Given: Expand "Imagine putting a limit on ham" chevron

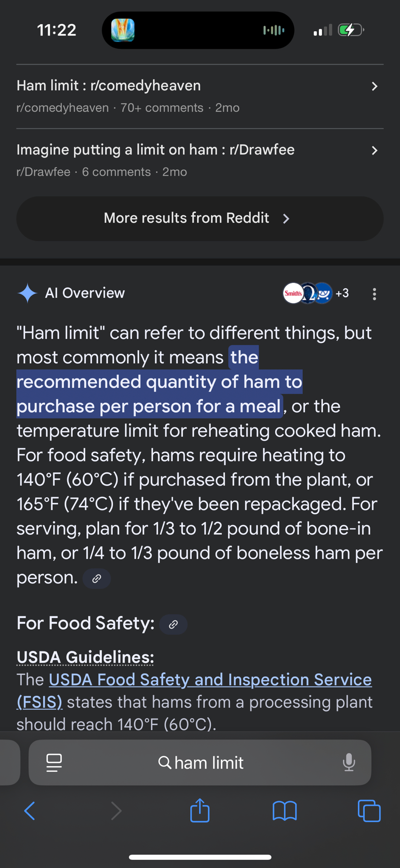Looking at the screenshot, I should click(x=374, y=151).
